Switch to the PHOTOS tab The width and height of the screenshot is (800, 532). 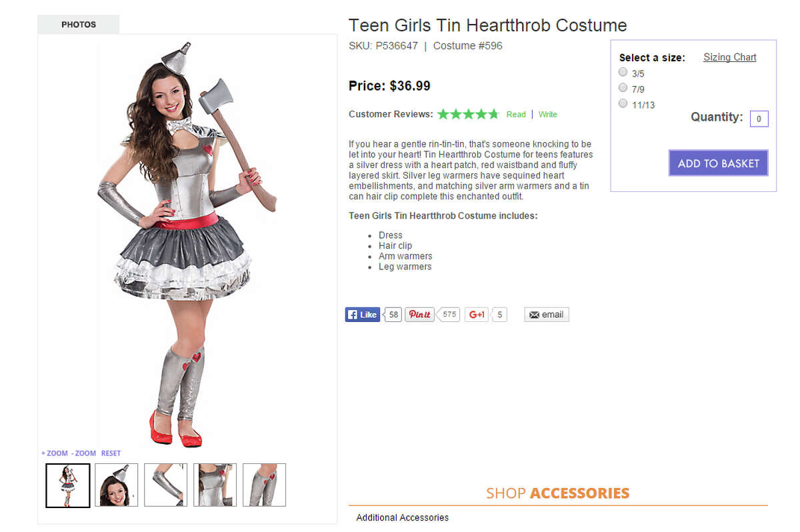coord(78,24)
